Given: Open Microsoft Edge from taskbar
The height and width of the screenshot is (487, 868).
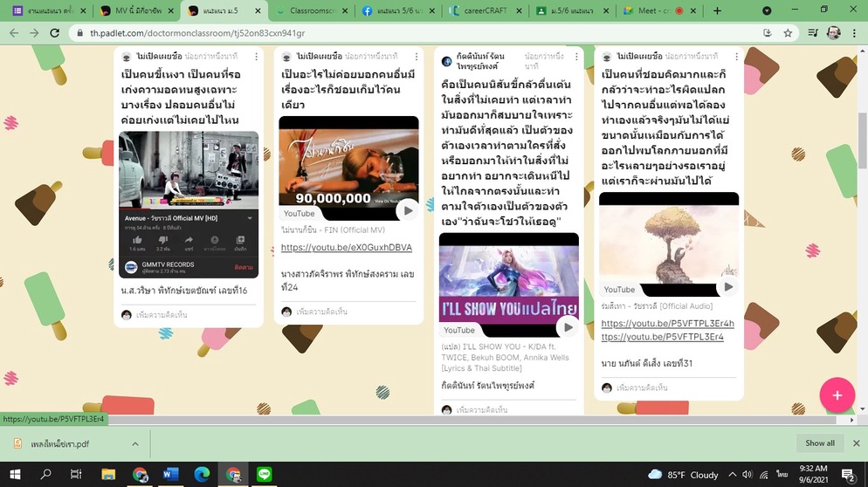Looking at the screenshot, I should pyautogui.click(x=202, y=474).
